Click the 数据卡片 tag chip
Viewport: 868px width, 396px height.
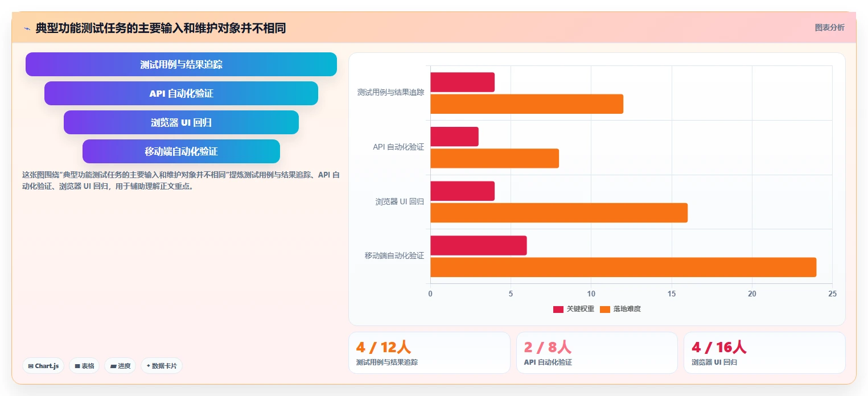162,366
